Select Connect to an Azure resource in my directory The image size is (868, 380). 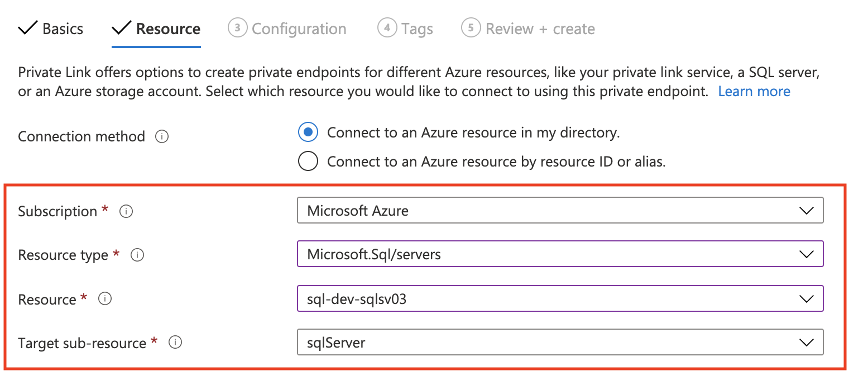coord(308,132)
